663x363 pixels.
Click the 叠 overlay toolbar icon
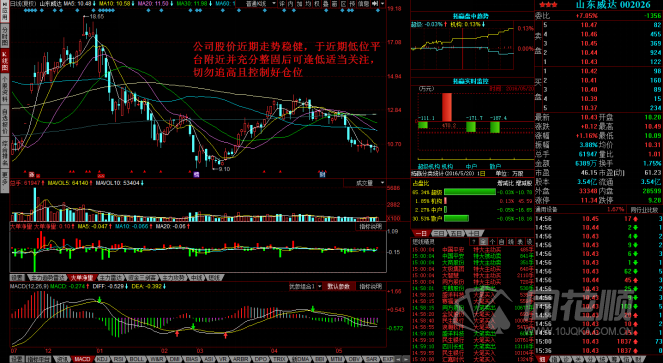click(326, 3)
